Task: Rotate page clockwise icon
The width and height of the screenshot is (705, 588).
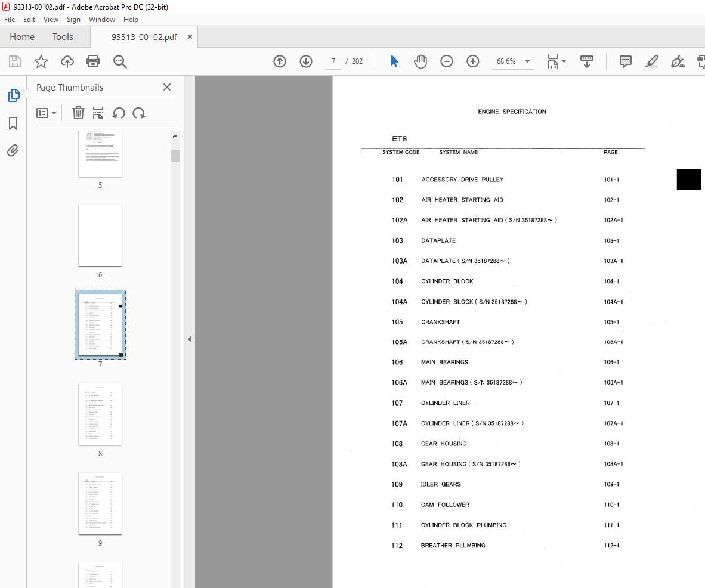Action: point(139,113)
